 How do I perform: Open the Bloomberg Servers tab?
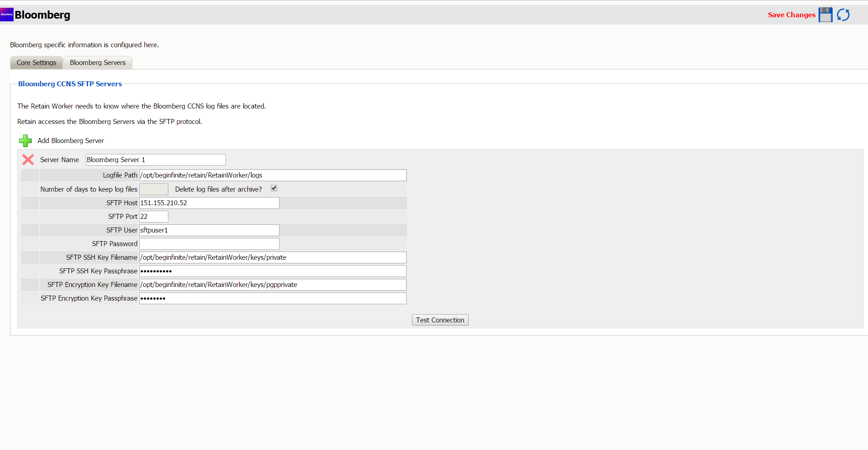click(x=98, y=63)
